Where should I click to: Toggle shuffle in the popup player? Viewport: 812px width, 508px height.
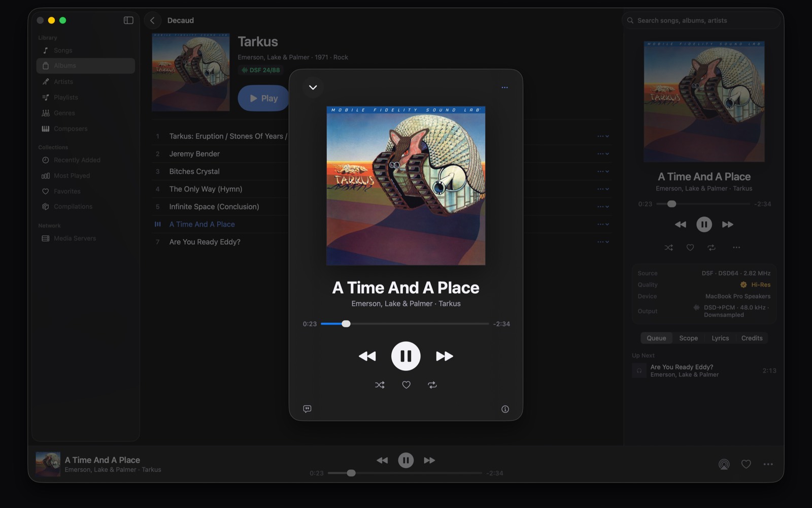tap(380, 385)
